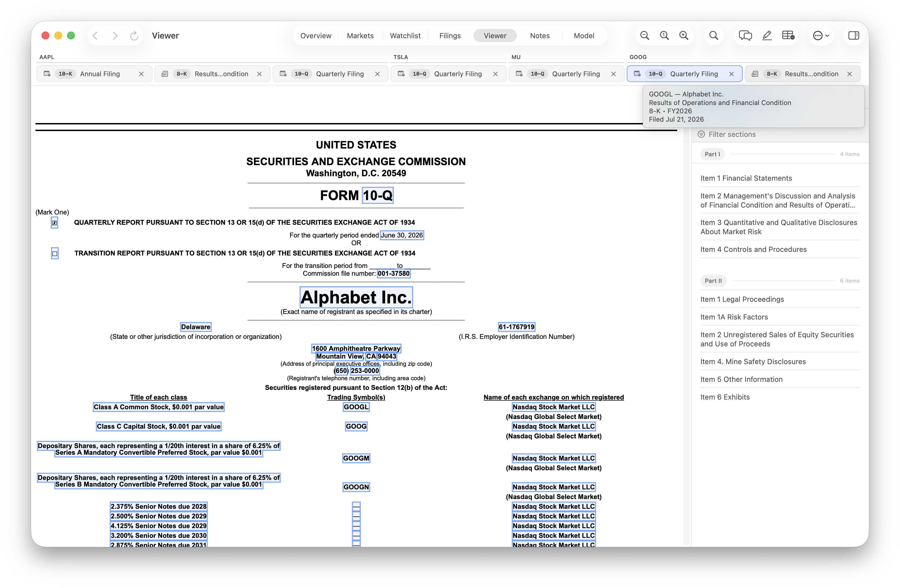Open Item 1A Risk Factors section

[734, 317]
